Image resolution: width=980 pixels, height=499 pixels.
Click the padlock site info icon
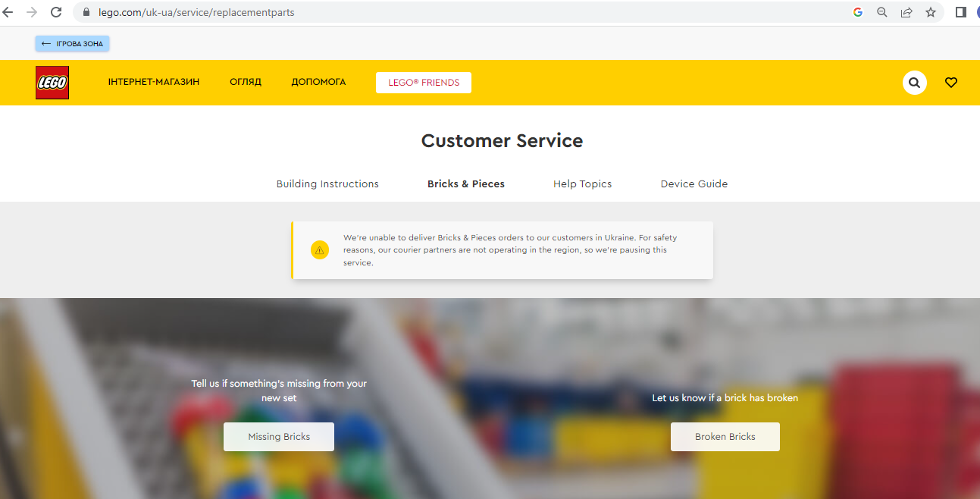[x=86, y=13]
